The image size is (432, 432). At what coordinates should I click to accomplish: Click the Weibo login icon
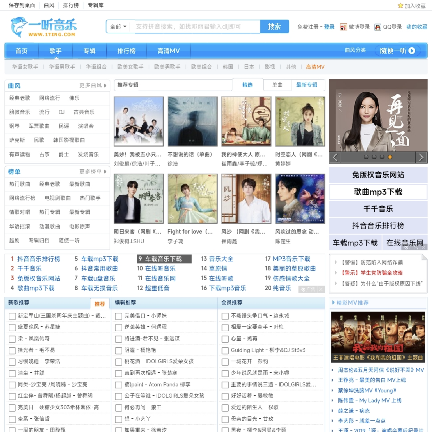[343, 27]
